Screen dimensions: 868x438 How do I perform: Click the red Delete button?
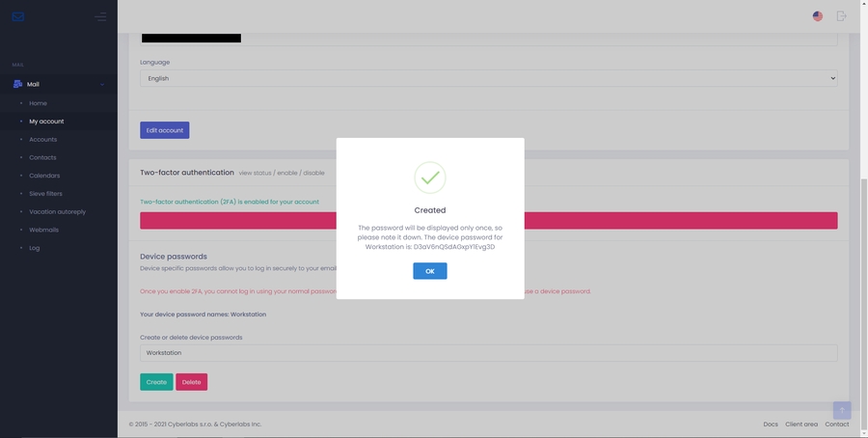click(191, 382)
